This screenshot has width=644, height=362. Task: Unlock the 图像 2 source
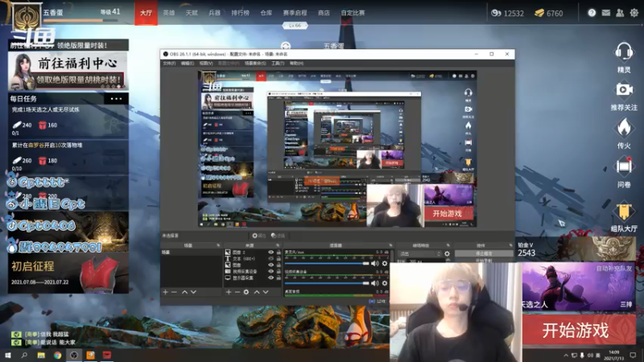(x=279, y=253)
